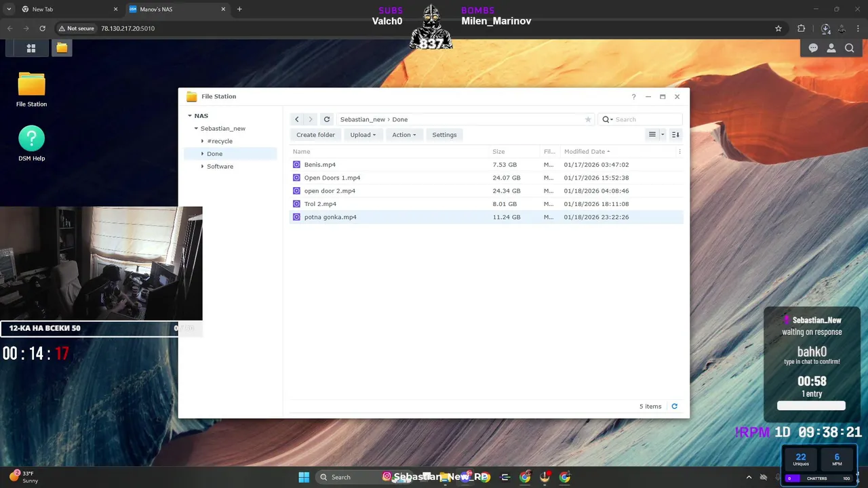Collapse the Sebastian_new tree node
Viewport: 868px width, 488px height.
(x=196, y=129)
